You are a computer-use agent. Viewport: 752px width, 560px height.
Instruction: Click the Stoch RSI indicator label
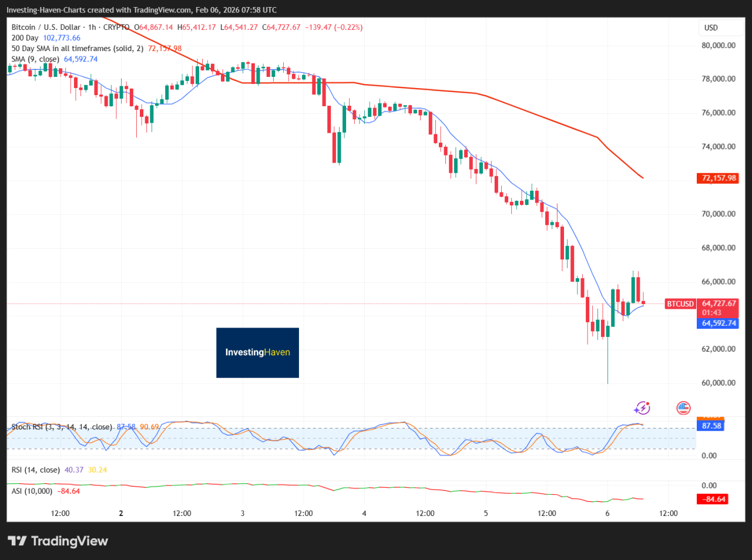click(x=62, y=427)
